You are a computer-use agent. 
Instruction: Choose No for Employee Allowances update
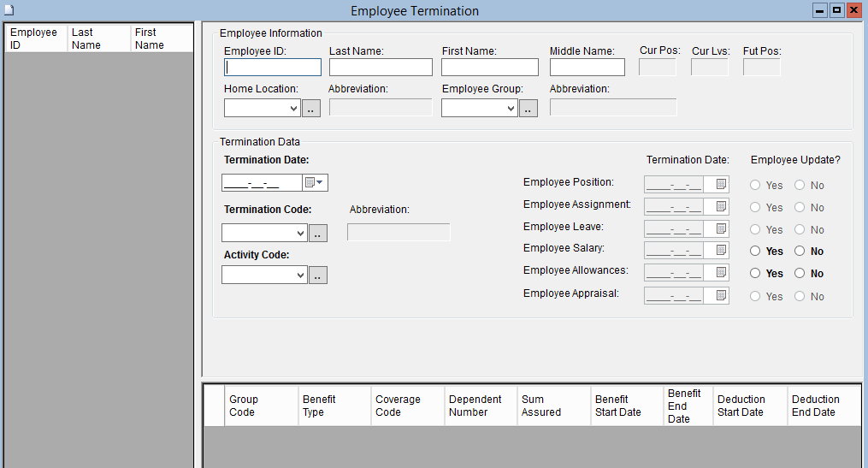click(800, 274)
